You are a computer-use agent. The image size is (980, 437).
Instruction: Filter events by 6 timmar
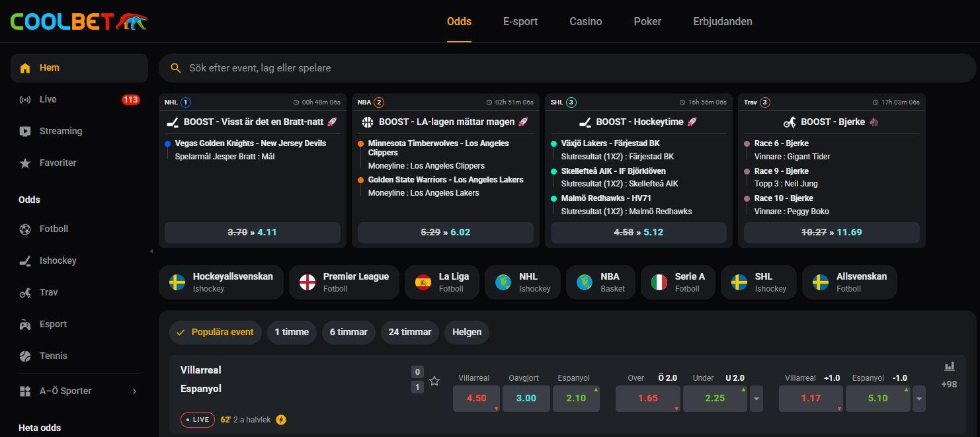(348, 332)
